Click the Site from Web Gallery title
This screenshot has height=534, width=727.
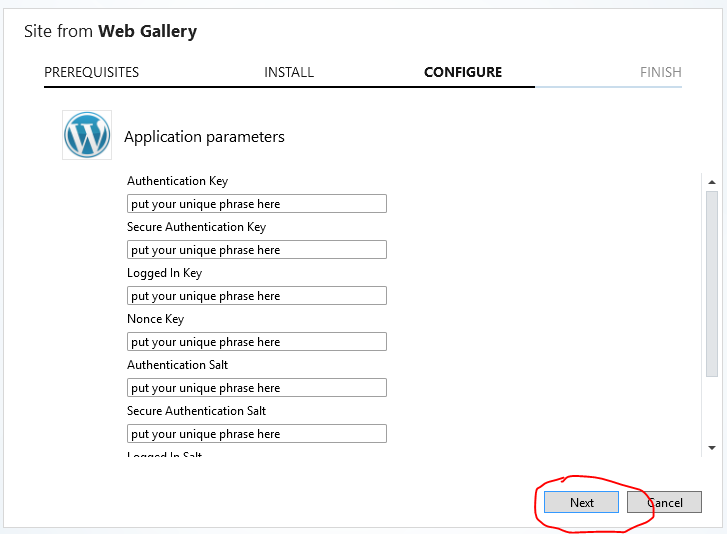coord(110,31)
